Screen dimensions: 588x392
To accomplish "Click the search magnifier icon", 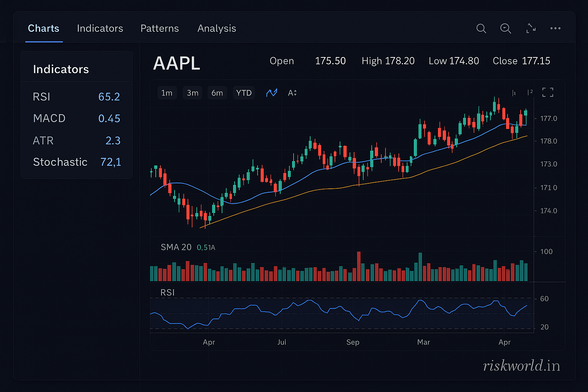I will point(481,28).
